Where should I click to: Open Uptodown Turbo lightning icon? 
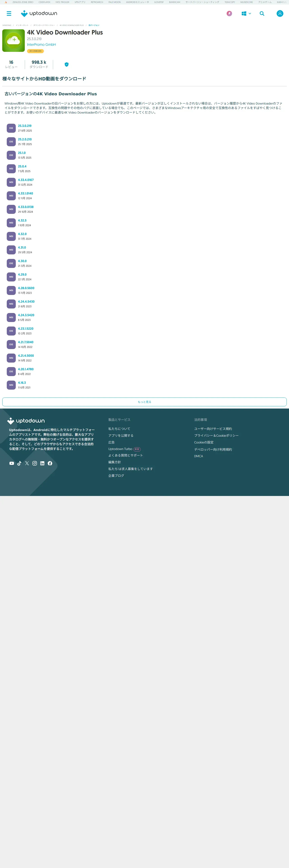[229, 14]
